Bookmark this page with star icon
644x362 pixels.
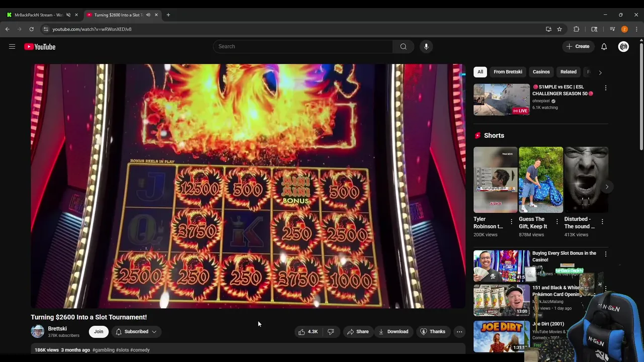point(559,29)
